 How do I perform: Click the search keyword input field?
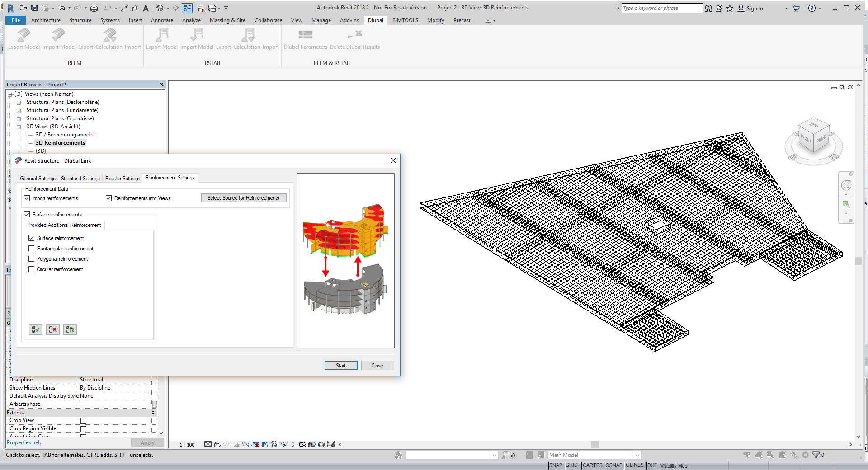[662, 8]
